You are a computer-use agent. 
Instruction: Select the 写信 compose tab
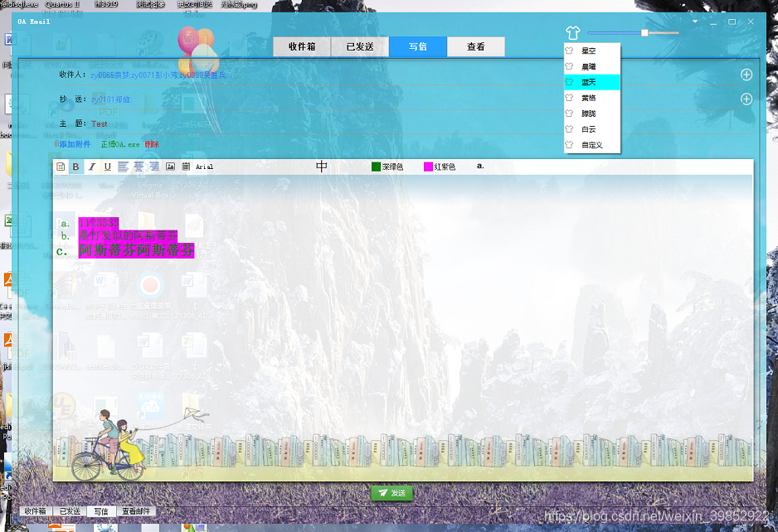(418, 46)
